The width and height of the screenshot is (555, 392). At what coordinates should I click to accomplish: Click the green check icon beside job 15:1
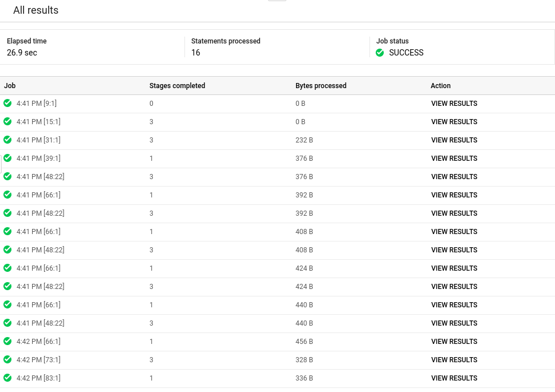click(7, 121)
